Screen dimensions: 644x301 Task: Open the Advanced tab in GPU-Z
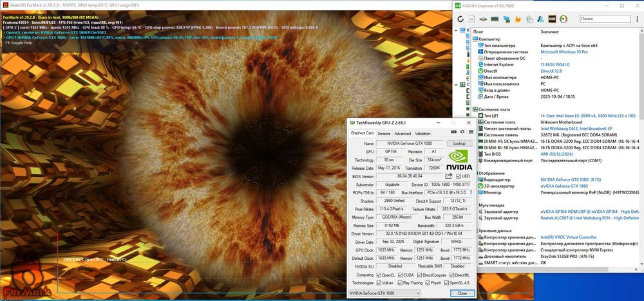pyautogui.click(x=402, y=133)
